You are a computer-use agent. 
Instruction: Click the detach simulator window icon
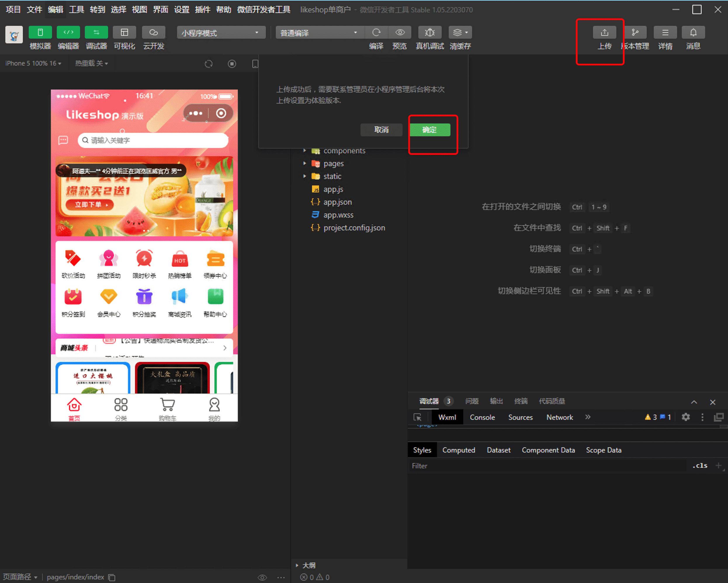pos(255,63)
